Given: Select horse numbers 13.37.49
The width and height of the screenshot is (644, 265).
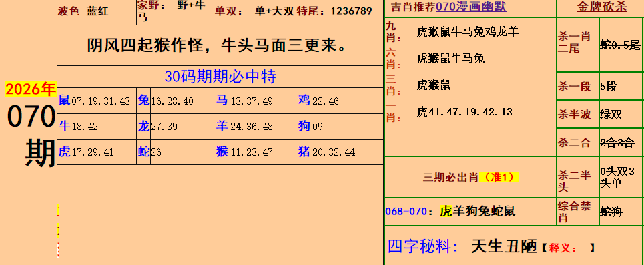Looking at the screenshot, I should 252,101.
